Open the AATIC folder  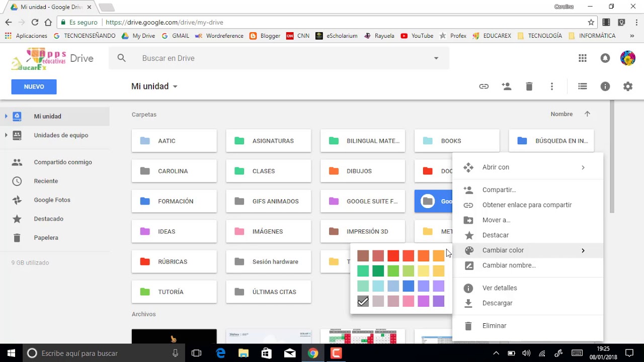click(x=174, y=141)
